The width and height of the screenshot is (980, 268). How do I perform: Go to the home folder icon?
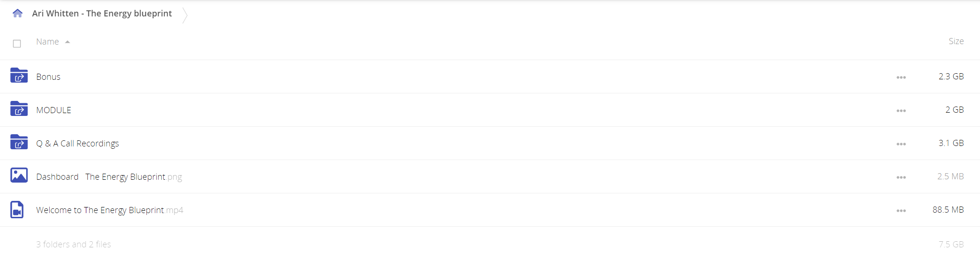pyautogui.click(x=18, y=13)
